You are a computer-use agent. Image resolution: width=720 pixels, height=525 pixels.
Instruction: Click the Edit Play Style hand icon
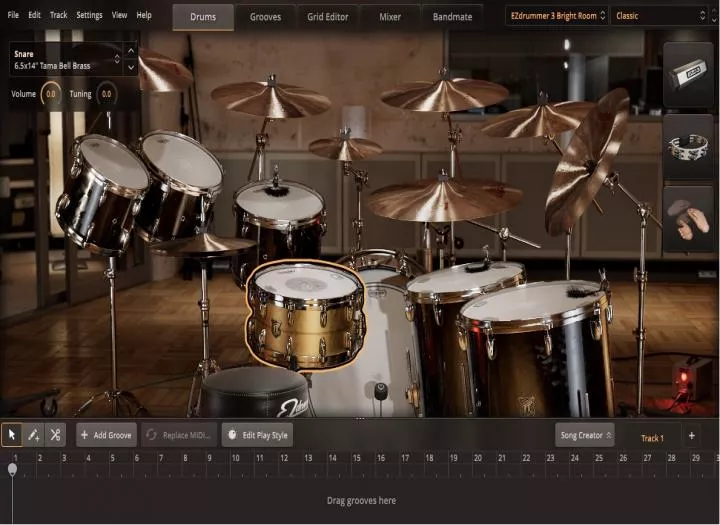coord(232,435)
